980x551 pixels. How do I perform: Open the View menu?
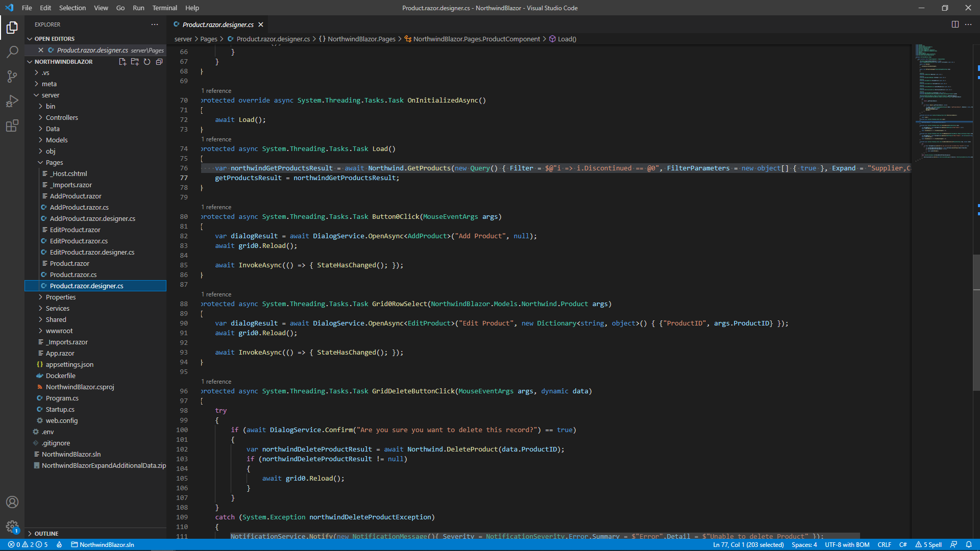click(x=101, y=8)
